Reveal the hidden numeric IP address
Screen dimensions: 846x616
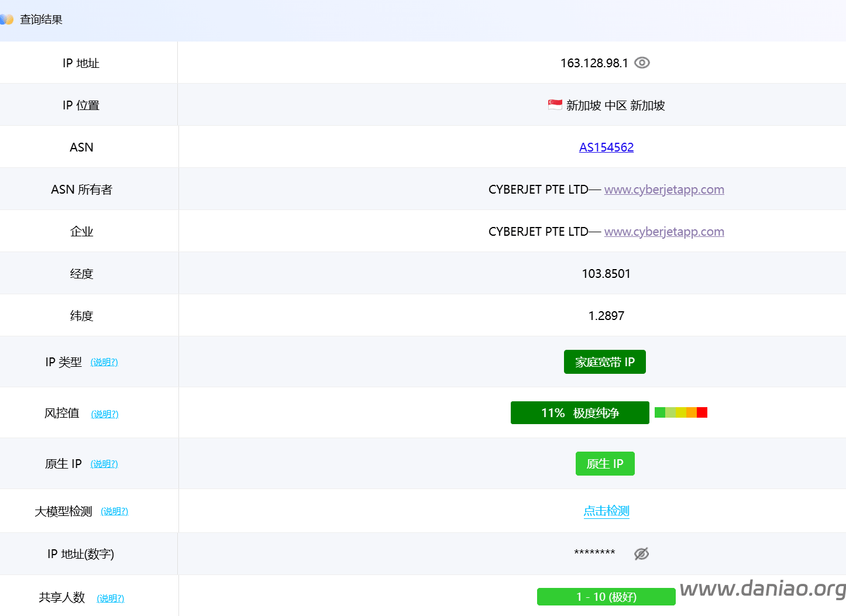point(641,553)
